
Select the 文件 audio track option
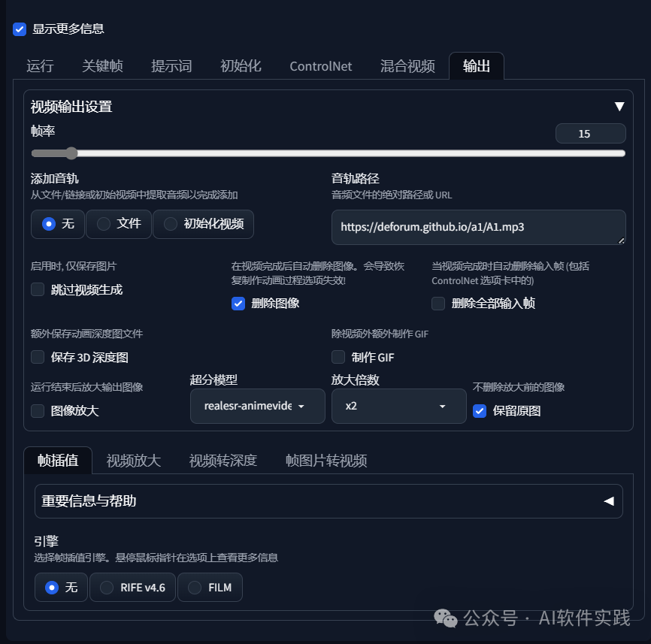tap(119, 224)
